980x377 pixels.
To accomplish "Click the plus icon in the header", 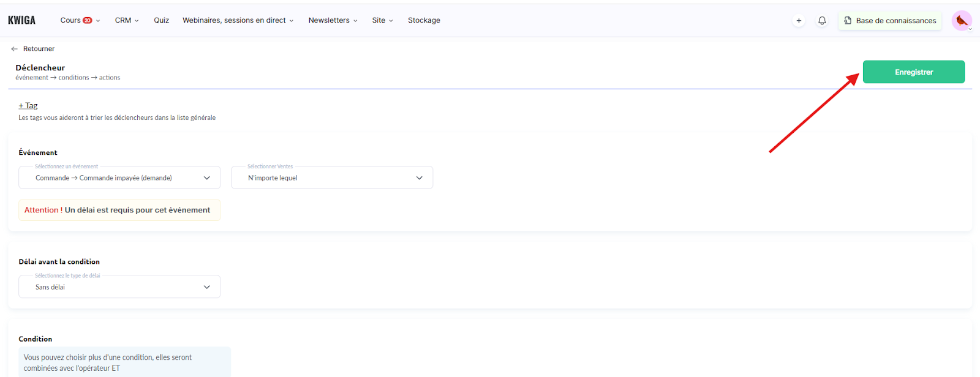I will click(x=799, y=21).
